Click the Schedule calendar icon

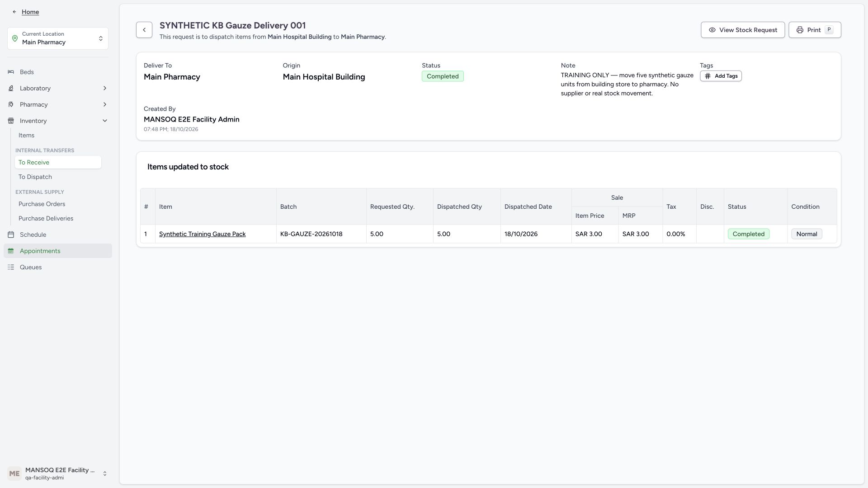point(11,235)
